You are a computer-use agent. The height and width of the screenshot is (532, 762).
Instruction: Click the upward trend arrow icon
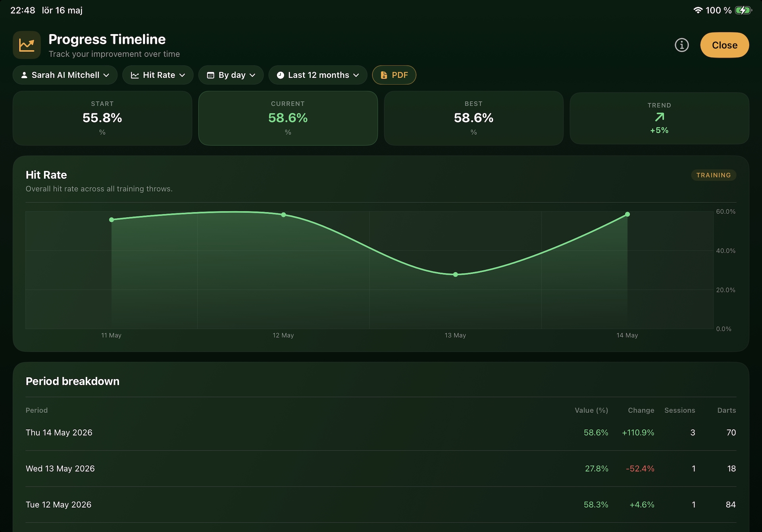(659, 117)
